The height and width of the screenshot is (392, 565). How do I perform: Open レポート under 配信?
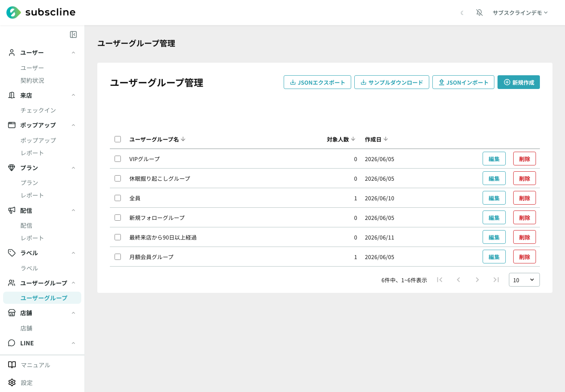pos(32,238)
